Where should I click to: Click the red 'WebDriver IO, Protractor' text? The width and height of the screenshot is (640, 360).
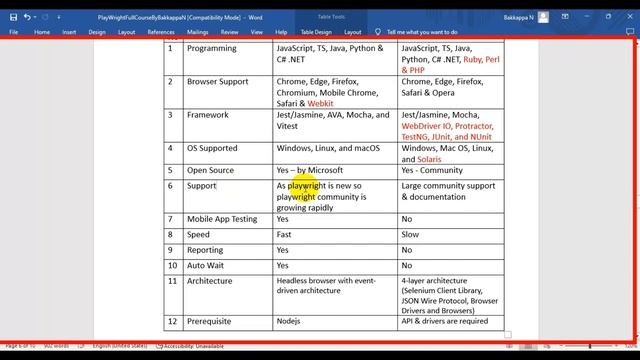click(x=447, y=126)
